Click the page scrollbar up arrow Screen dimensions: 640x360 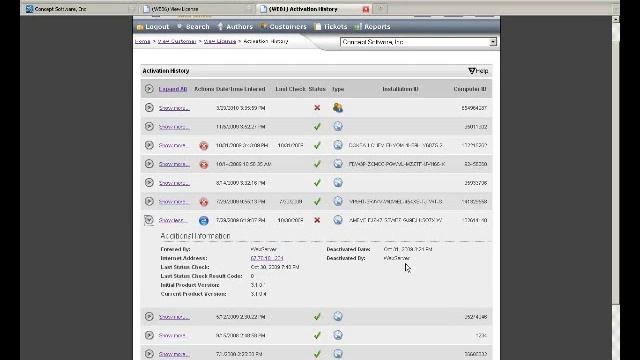616,19
